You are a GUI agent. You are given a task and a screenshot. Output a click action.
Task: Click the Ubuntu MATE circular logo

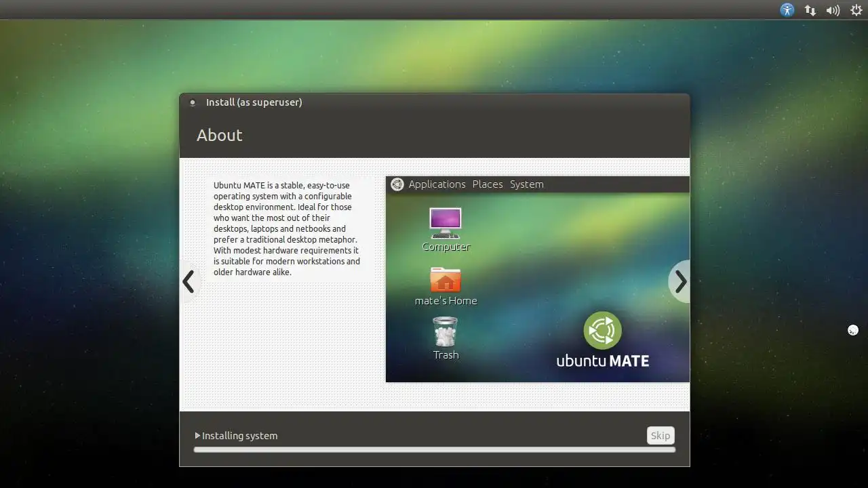point(602,331)
